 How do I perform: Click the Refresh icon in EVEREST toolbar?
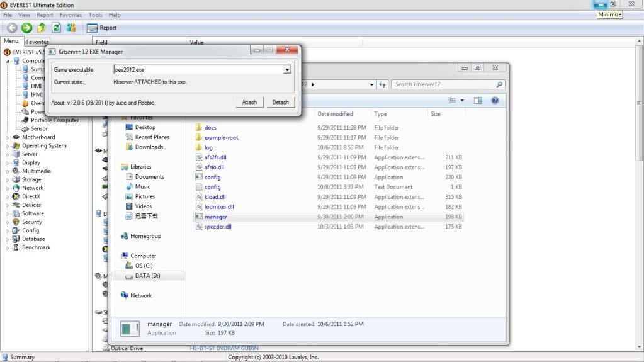pyautogui.click(x=56, y=28)
